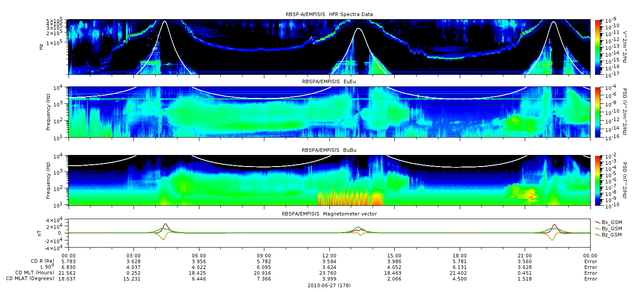Click the HFR Spectra Data plot title
Screen dimensions: 644x293
coord(329,14)
